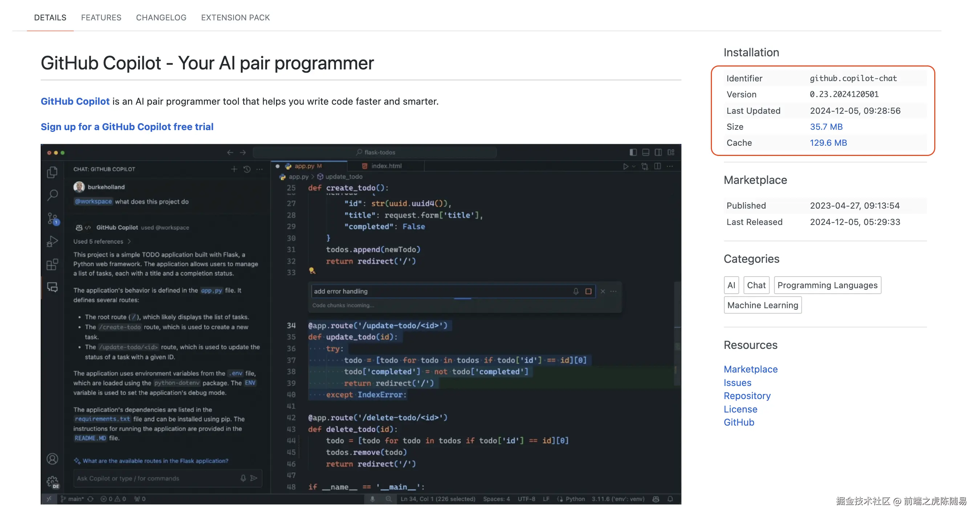Expand Used 5 references chevron
The height and width of the screenshot is (519, 980).
point(129,241)
